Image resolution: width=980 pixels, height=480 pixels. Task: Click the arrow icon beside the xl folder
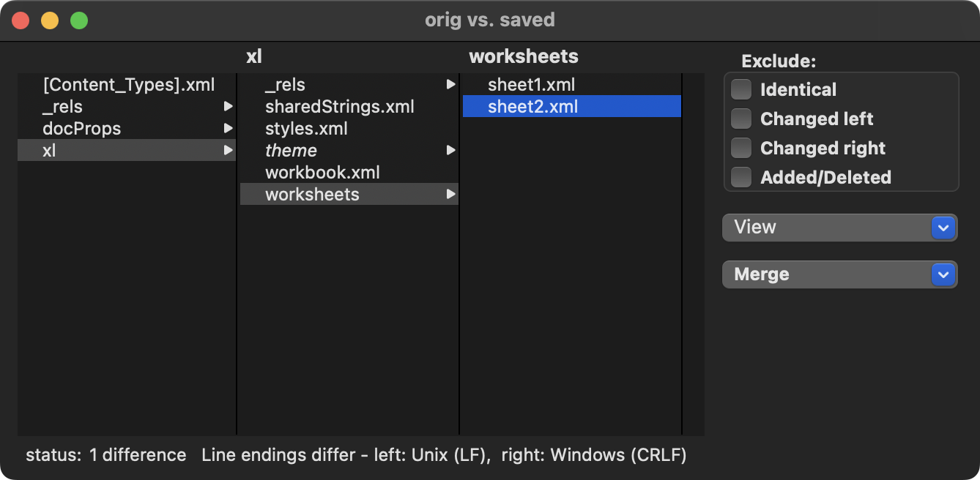pos(230,150)
